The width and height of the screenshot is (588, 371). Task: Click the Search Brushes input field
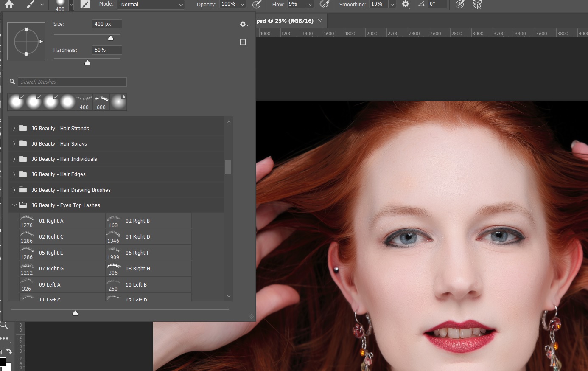(x=72, y=82)
